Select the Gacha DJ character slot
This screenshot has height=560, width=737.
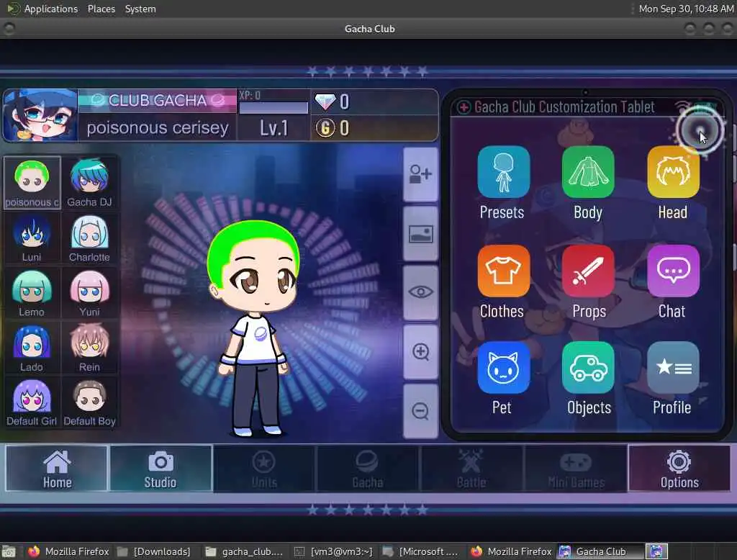89,183
